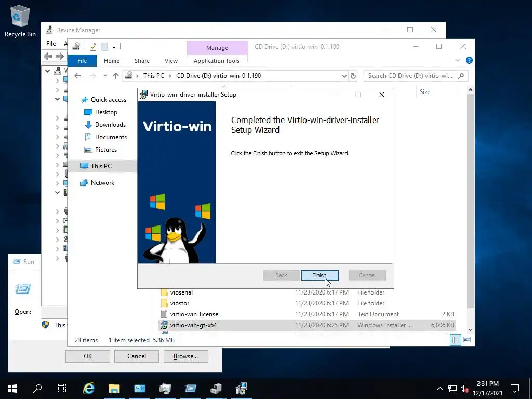The width and height of the screenshot is (532, 399).
Task: Switch to large icons view layout
Action: [467, 340]
